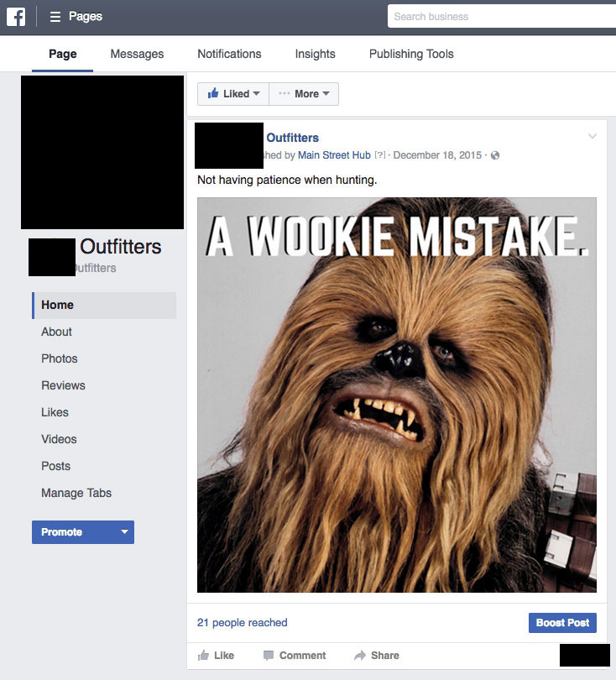616x680 pixels.
Task: Click the globe public audience icon
Action: [495, 155]
